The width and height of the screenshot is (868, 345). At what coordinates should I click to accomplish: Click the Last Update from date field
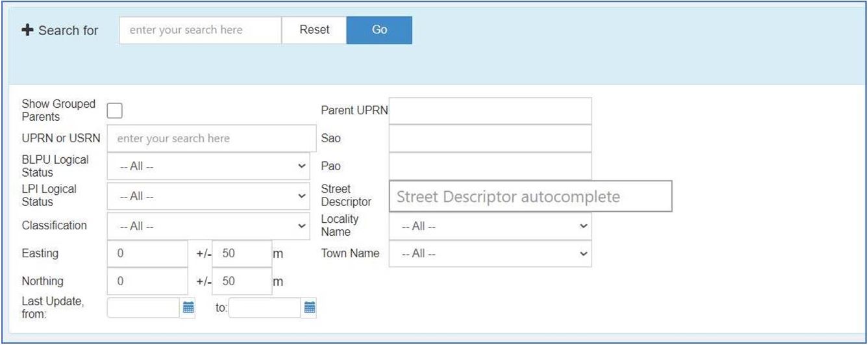pos(143,308)
